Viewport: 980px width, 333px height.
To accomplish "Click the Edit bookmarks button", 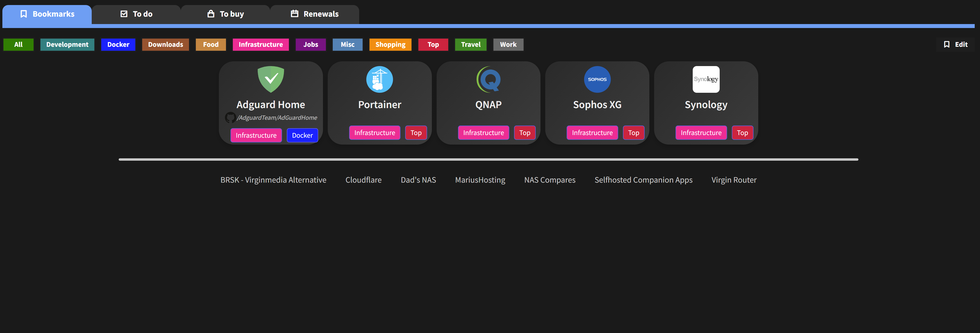I will point(956,44).
